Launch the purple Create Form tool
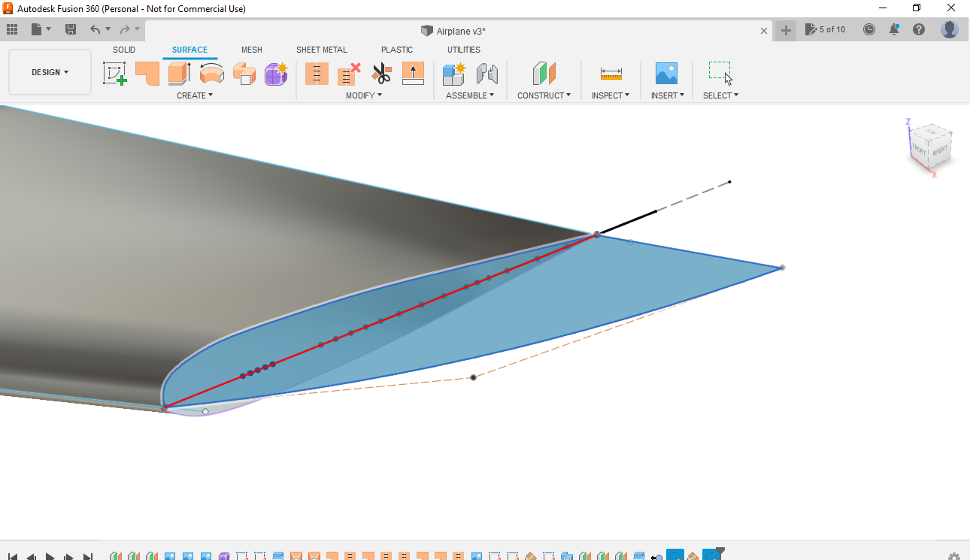The width and height of the screenshot is (970, 560). pyautogui.click(x=276, y=73)
